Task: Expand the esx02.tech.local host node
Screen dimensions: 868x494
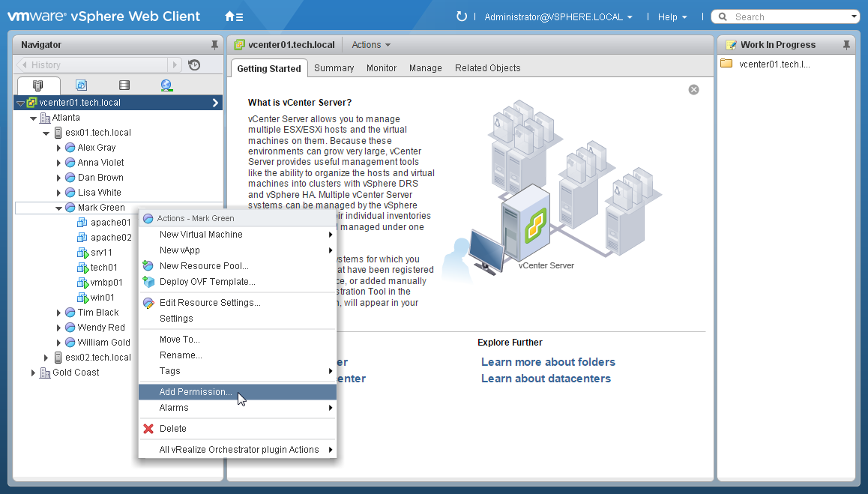Action: [x=46, y=358]
